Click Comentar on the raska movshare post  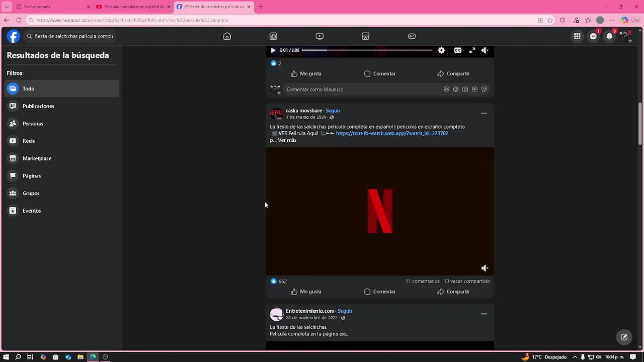pyautogui.click(x=380, y=292)
